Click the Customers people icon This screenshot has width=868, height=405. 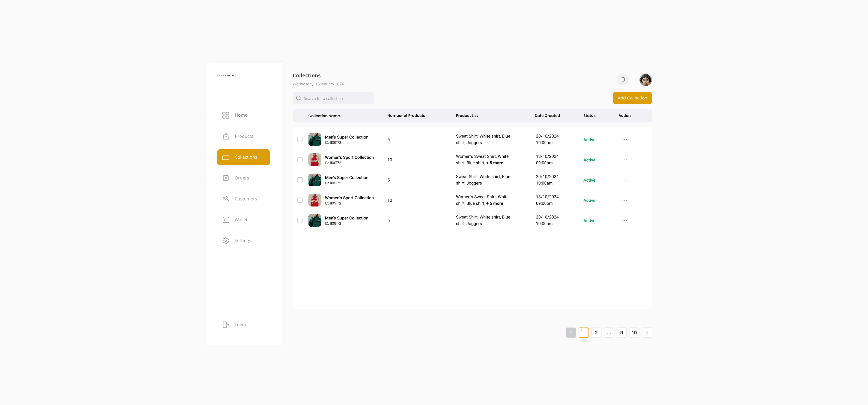pos(225,199)
